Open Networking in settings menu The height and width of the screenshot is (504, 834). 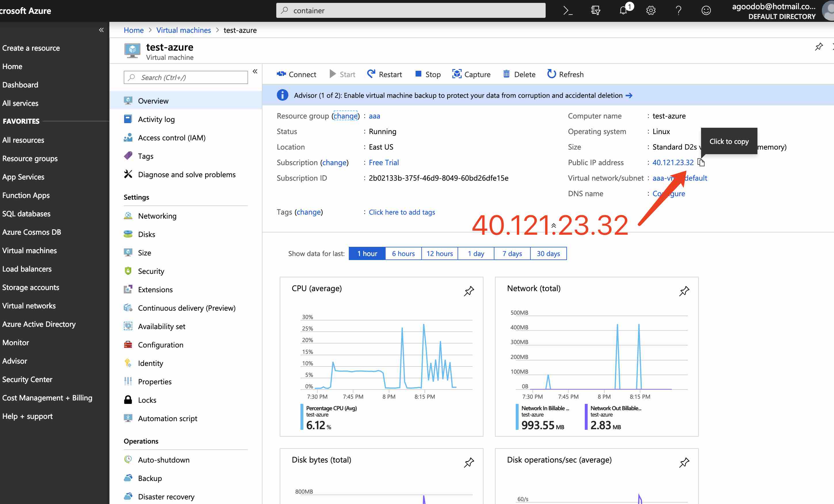point(157,216)
